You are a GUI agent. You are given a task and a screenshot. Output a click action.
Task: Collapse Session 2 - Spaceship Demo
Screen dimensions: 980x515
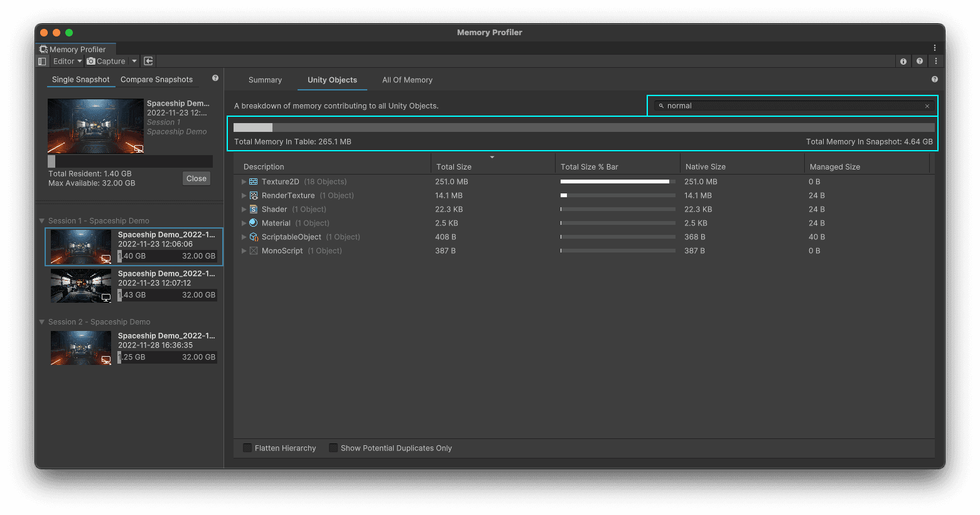42,322
